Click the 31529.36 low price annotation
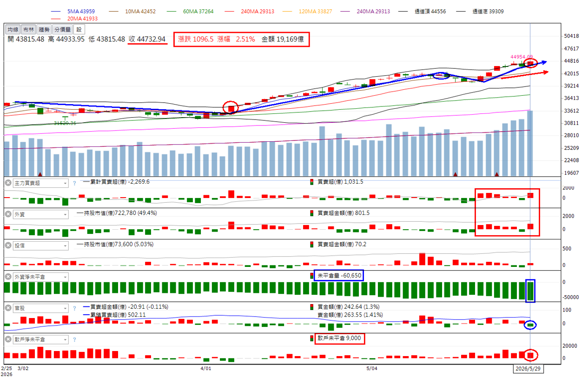 point(65,123)
